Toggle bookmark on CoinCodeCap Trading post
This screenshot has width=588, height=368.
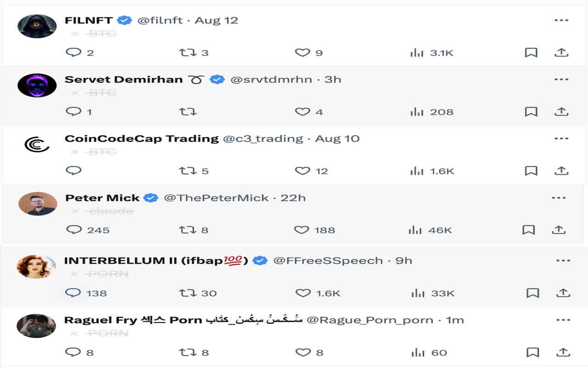(x=531, y=171)
